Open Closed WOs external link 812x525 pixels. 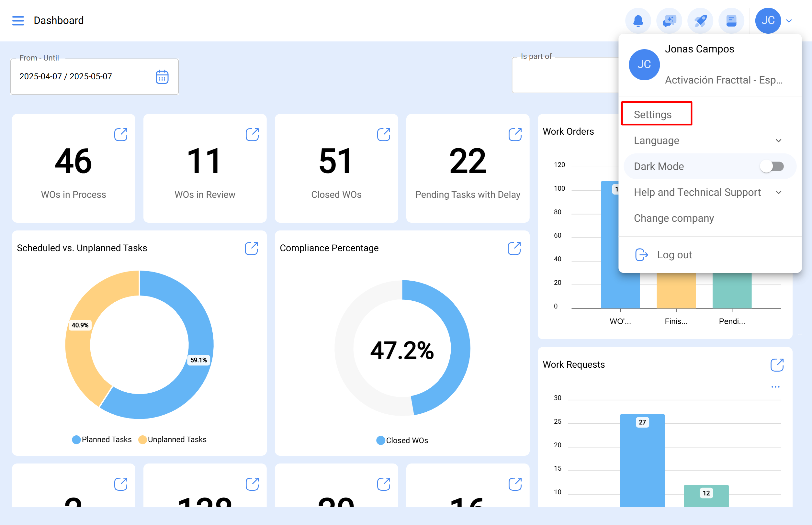click(384, 134)
